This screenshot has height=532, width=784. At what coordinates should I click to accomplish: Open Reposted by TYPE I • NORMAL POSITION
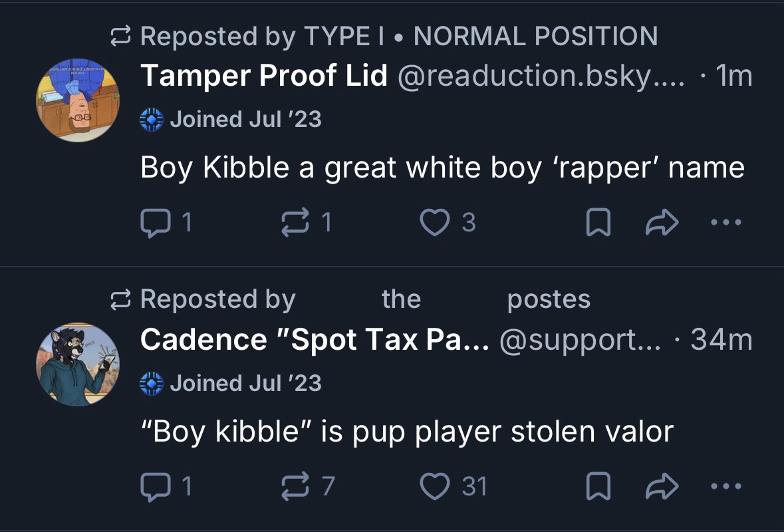click(398, 36)
